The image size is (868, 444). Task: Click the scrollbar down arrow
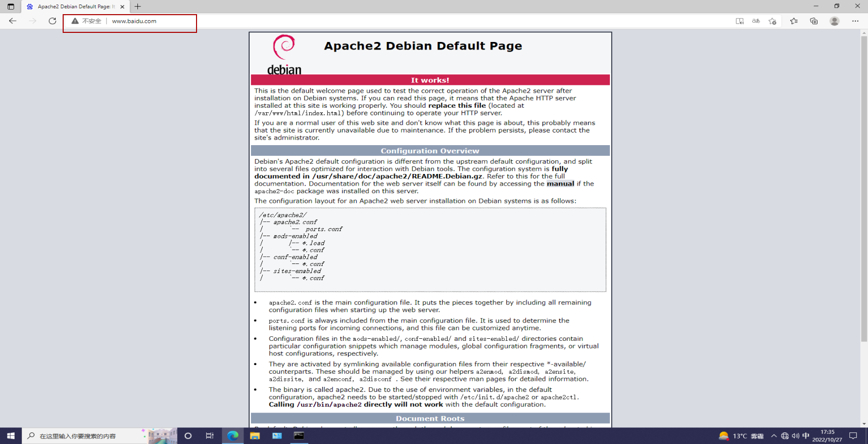[x=864, y=424]
